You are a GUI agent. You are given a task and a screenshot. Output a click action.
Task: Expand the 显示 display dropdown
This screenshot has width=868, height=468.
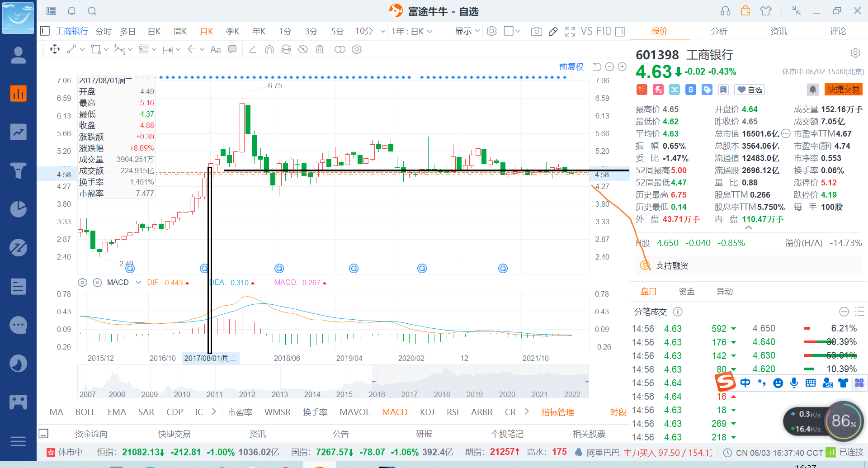click(x=467, y=31)
